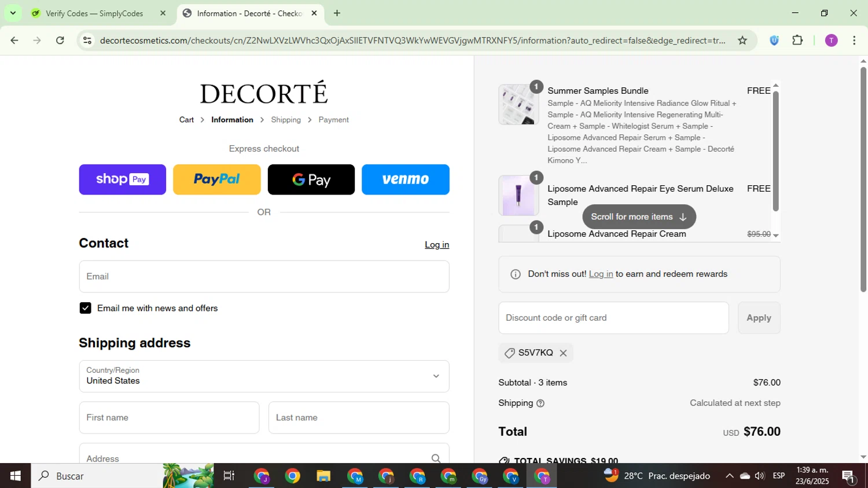
Task: Focus the First name field
Action: pyautogui.click(x=169, y=417)
